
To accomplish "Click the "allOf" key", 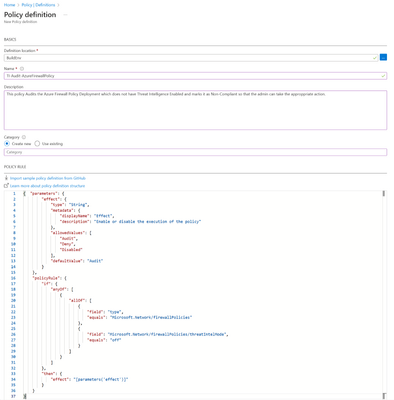I will 77,301.
